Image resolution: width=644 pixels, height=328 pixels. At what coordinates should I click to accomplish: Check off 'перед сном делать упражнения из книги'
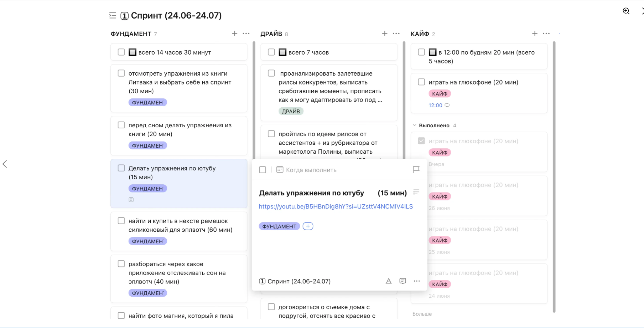click(x=121, y=125)
